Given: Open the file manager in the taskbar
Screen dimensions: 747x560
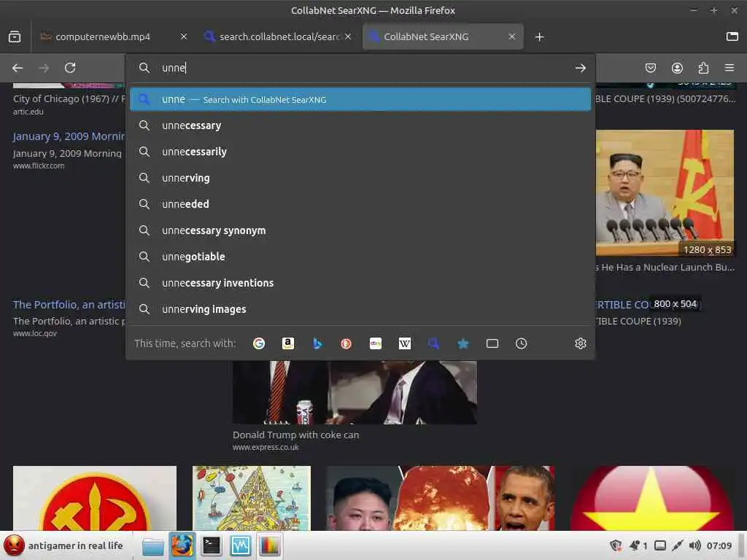Looking at the screenshot, I should tap(153, 545).
